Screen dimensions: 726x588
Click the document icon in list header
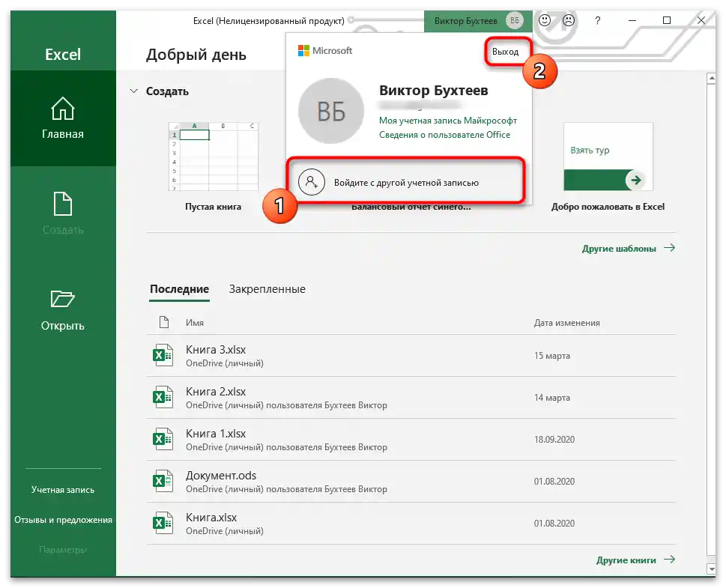pos(164,322)
